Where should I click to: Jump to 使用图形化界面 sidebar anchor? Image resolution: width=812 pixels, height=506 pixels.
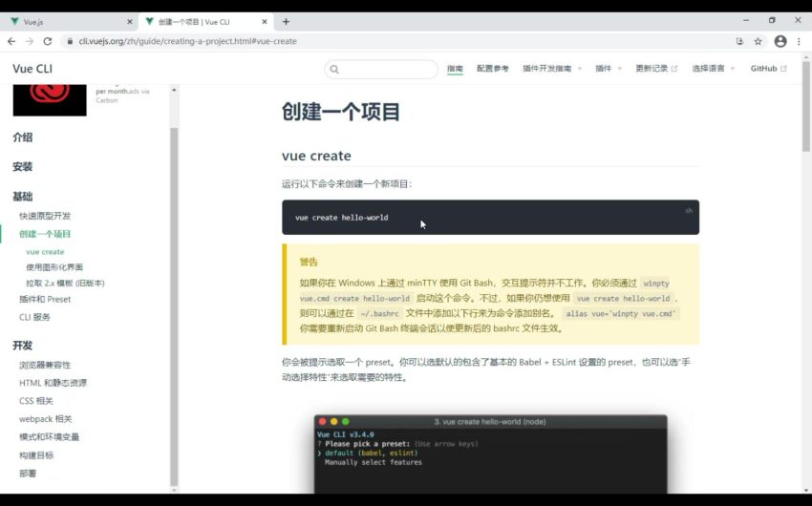pos(54,267)
